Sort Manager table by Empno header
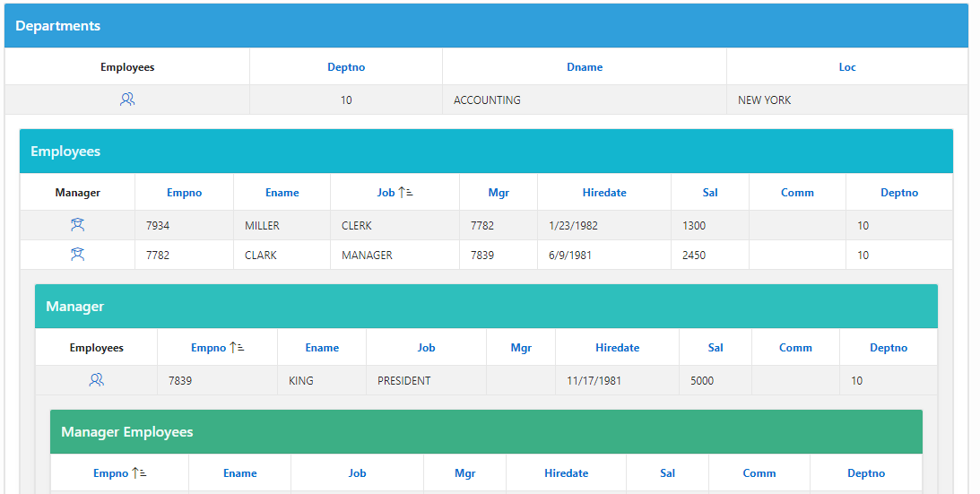Screen dimensions: 980x494 pos(209,348)
